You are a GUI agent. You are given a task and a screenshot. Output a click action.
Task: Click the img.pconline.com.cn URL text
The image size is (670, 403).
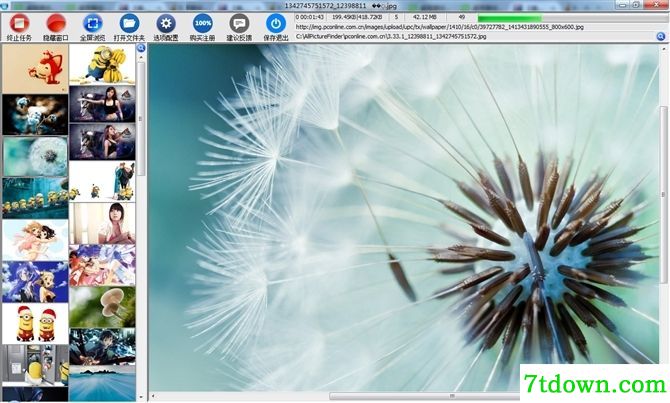coord(439,27)
